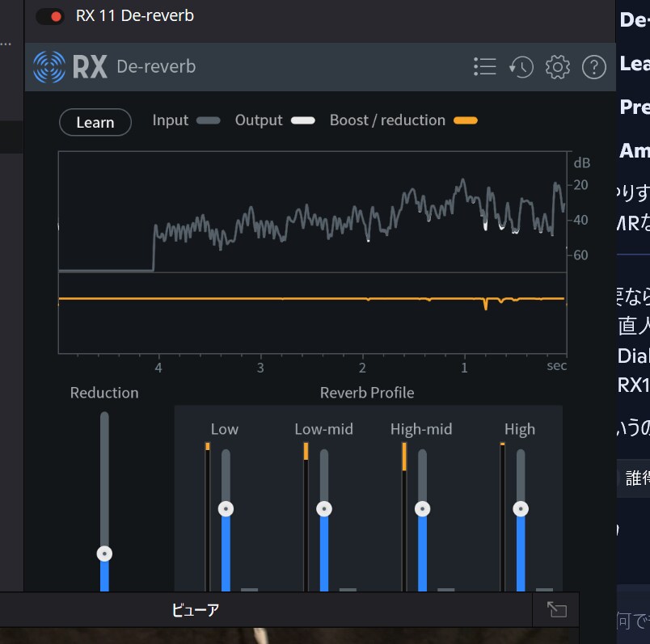Image resolution: width=650 pixels, height=644 pixels.
Task: Click the Low-mid band slider handle
Action: pyautogui.click(x=324, y=509)
